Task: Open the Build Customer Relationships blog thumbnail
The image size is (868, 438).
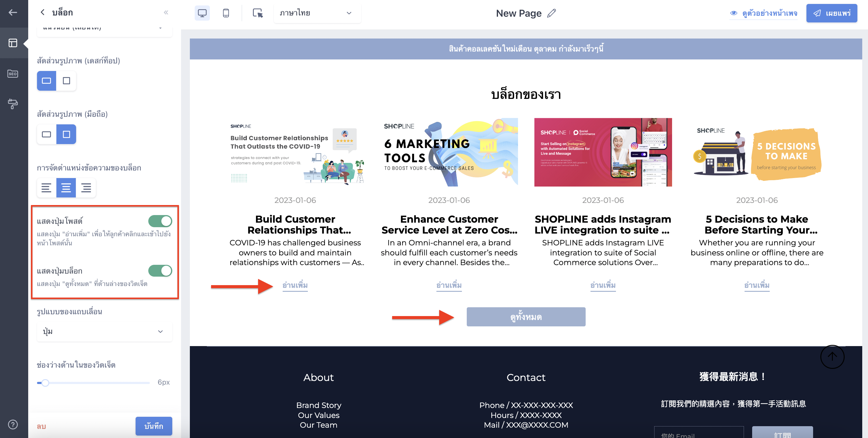Action: (x=295, y=152)
